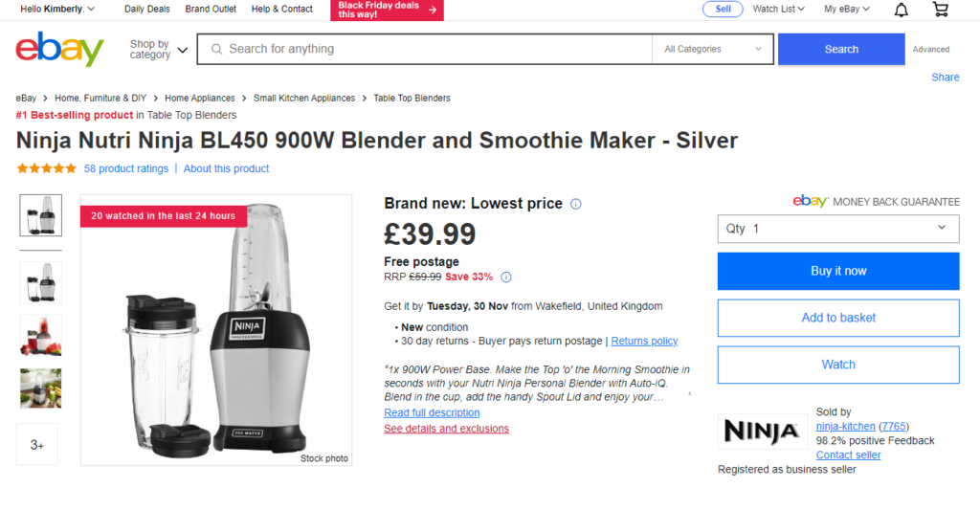This screenshot has height=510, width=980.
Task: Click the magnifier icon in the search box
Action: coord(216,49)
